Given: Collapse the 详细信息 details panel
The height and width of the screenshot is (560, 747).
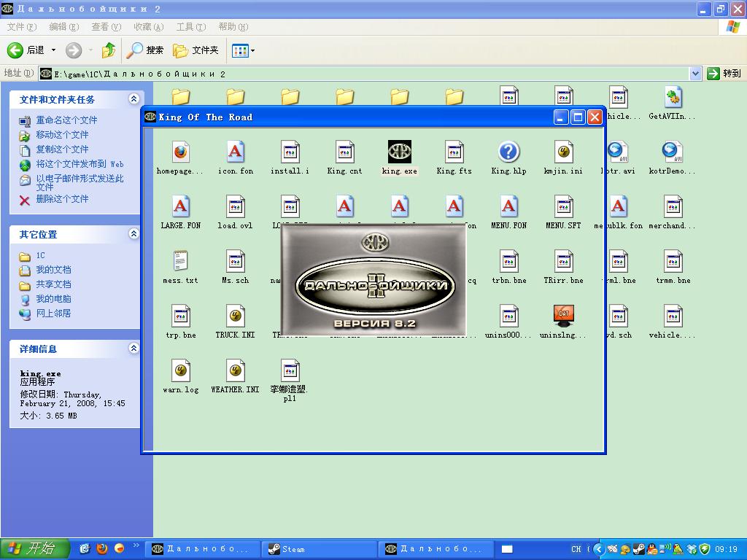Looking at the screenshot, I should [x=133, y=349].
